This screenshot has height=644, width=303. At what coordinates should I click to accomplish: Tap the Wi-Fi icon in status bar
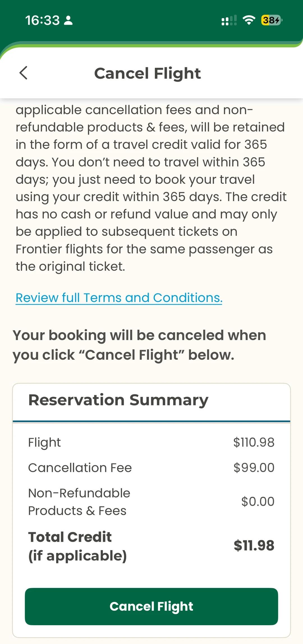tap(249, 20)
